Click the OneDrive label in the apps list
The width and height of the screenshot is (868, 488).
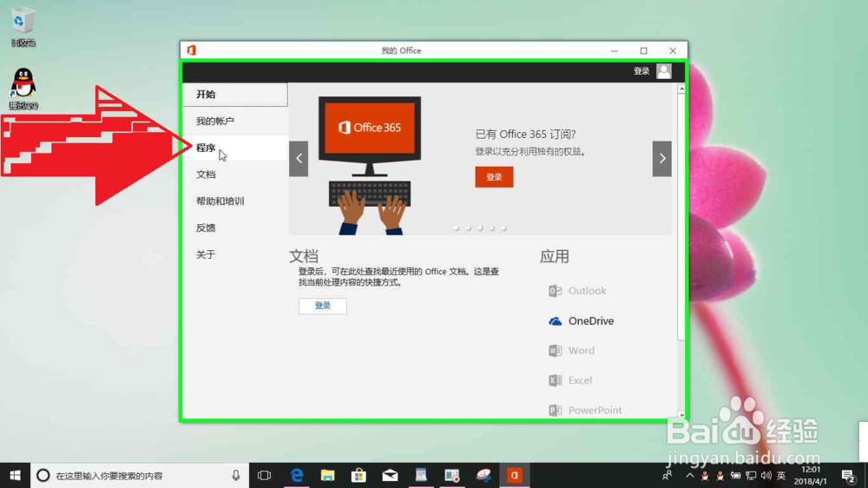click(590, 321)
